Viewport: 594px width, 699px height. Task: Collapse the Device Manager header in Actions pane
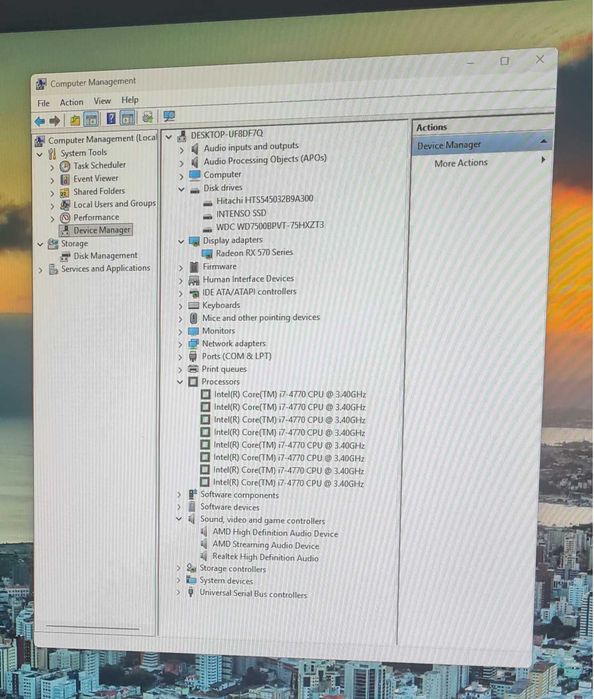pos(544,141)
